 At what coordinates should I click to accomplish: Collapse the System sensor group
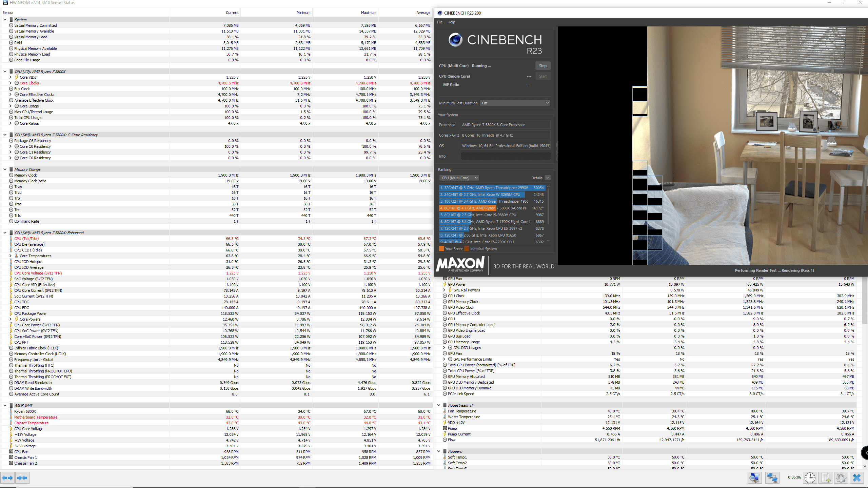click(5, 20)
